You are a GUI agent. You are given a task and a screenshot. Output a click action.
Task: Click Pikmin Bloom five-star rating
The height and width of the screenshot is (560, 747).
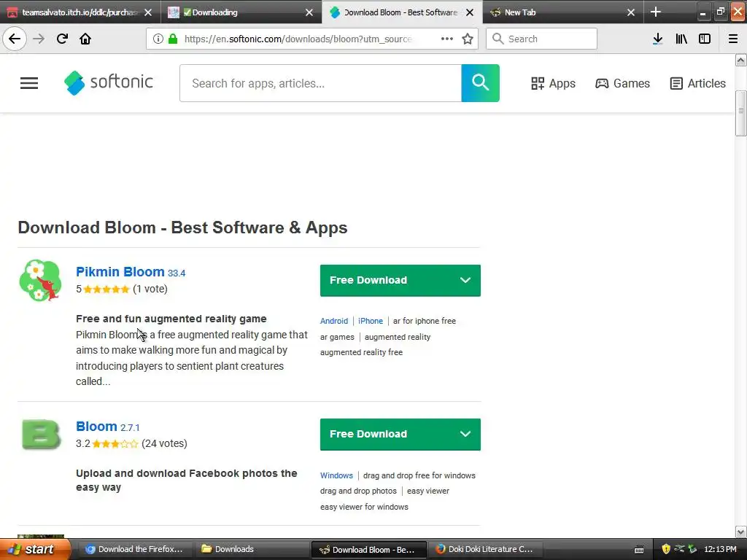click(107, 289)
